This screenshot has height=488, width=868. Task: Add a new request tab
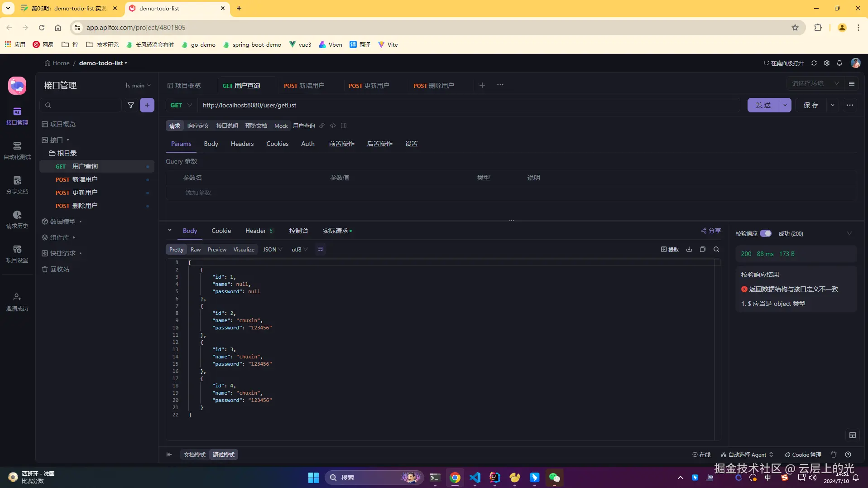coord(482,85)
